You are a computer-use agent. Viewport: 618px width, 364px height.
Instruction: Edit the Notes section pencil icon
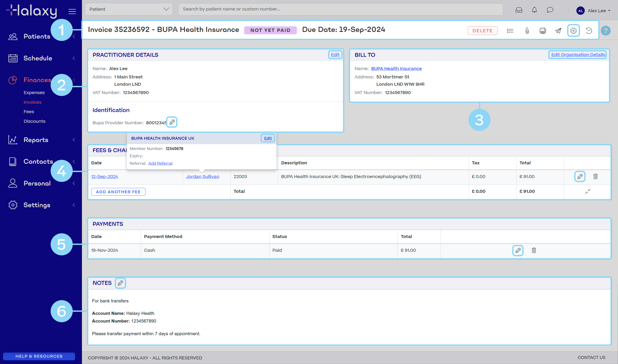click(120, 283)
